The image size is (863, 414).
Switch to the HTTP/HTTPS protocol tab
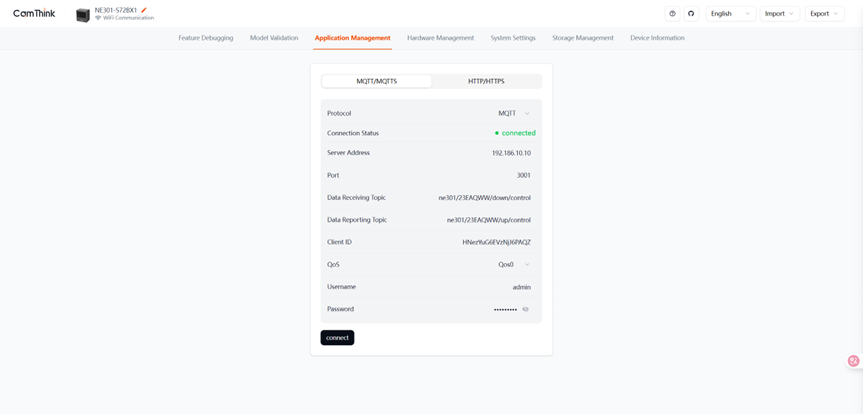486,81
